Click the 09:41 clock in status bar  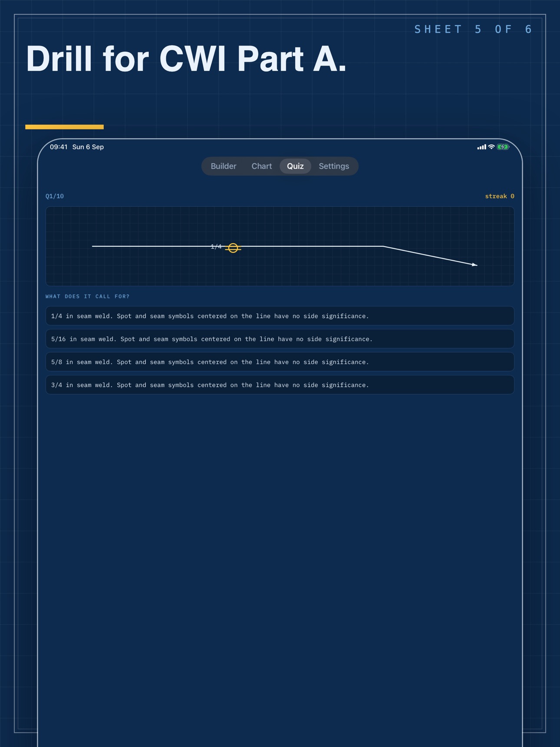(x=59, y=147)
